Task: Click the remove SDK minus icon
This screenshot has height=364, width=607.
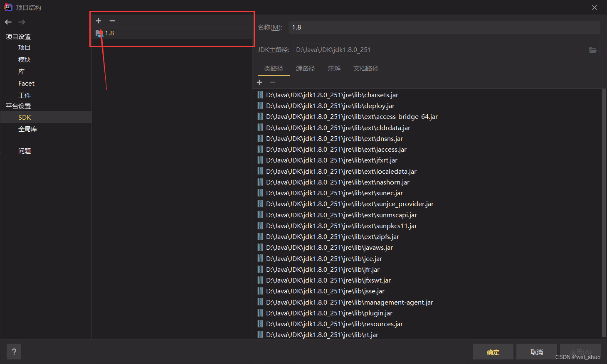Action: click(x=112, y=21)
